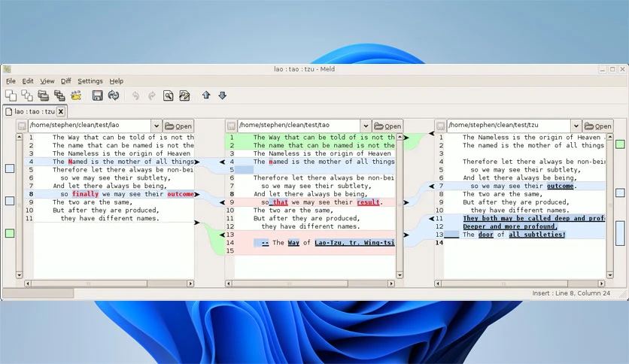The height and width of the screenshot is (364, 629).
Task: Click the /home/stephen/clean/test/lao path field
Action: coord(90,126)
